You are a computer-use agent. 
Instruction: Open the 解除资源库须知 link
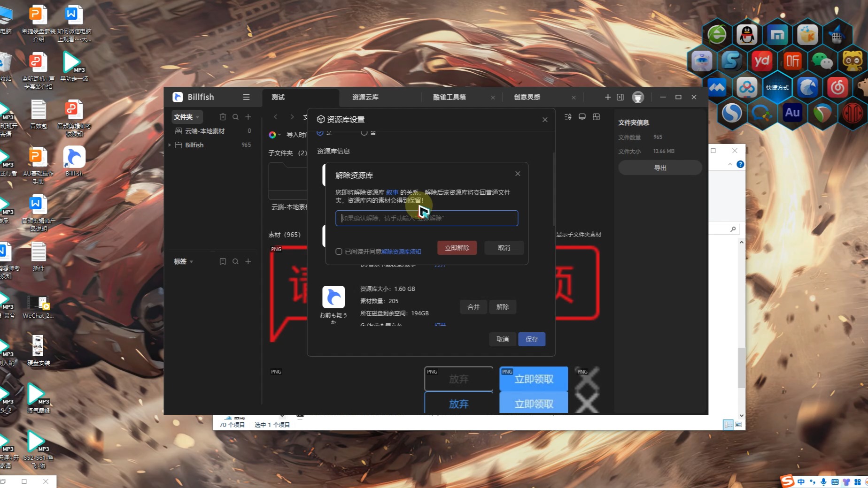[x=401, y=252]
